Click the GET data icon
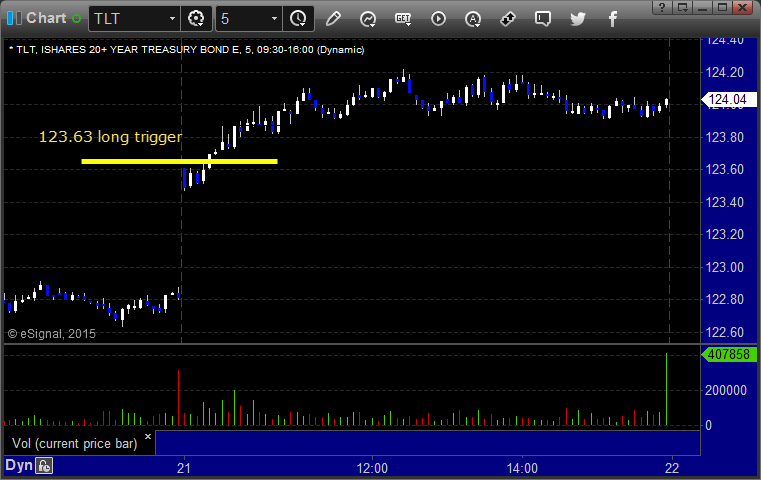 click(x=403, y=19)
